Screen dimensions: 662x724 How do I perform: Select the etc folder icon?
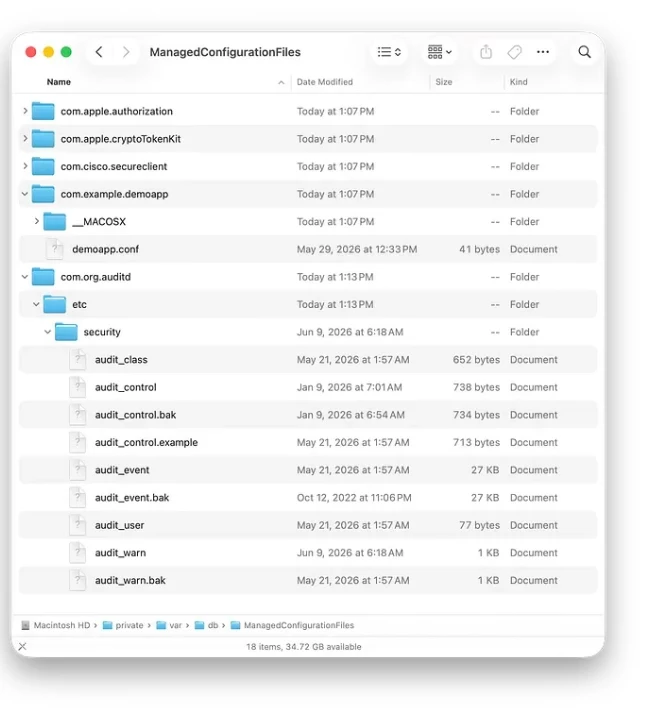point(54,304)
